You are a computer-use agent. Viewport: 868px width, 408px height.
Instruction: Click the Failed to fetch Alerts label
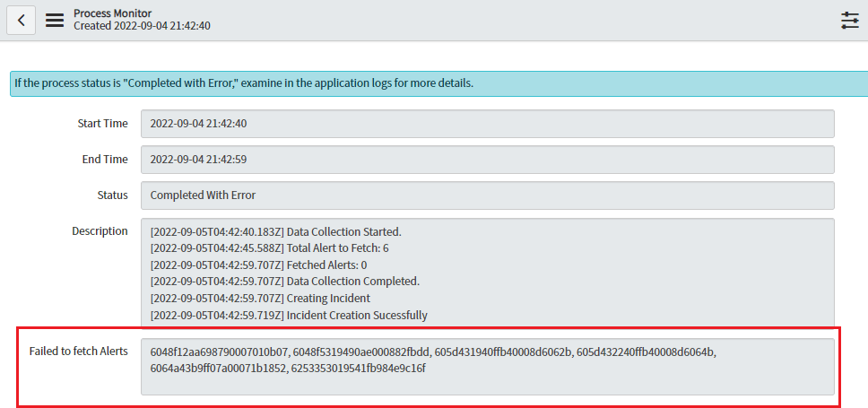[79, 351]
